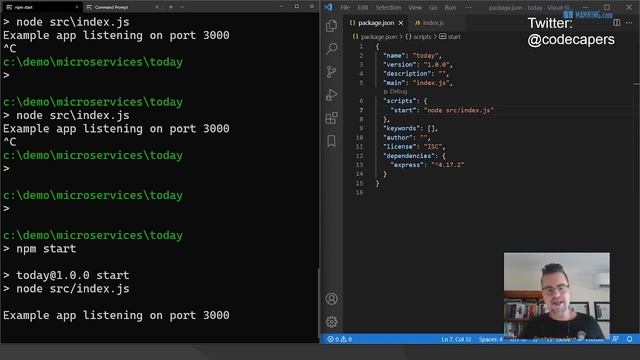Close the Command Prompt terminal tab
This screenshot has width=640, height=360.
point(157,7)
